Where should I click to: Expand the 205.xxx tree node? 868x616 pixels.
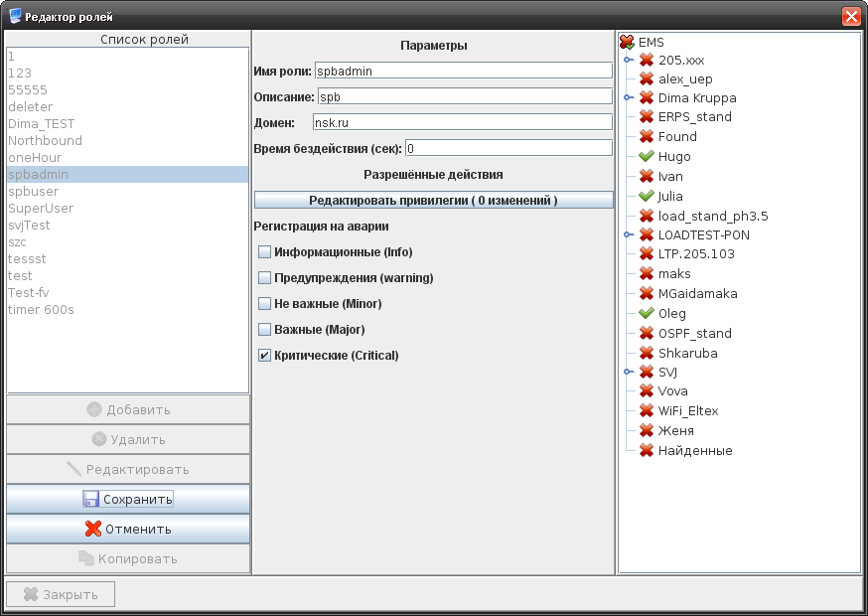click(628, 60)
